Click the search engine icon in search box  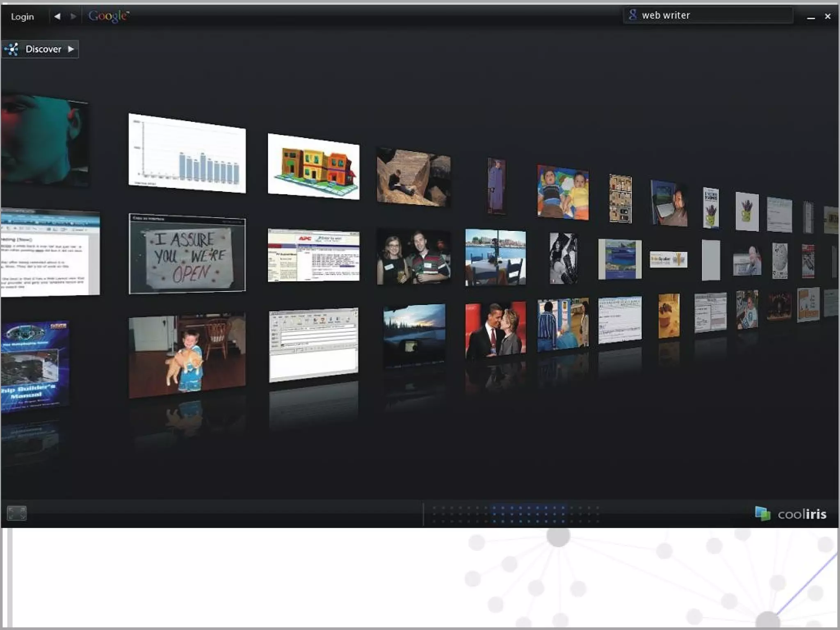pos(632,15)
